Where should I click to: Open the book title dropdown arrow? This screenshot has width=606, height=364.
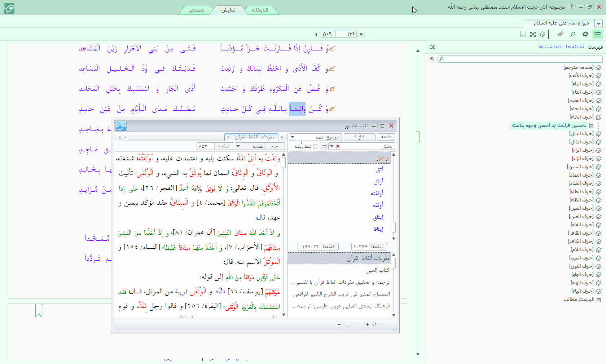tap(599, 23)
